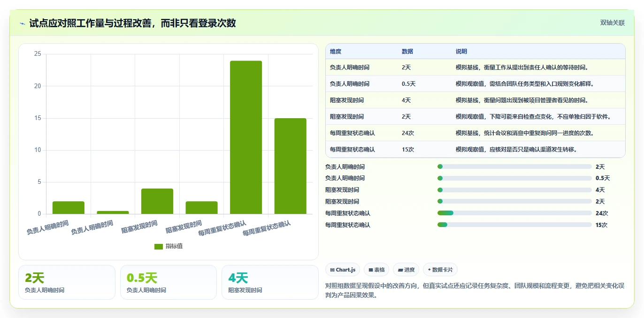Click the y-axis tick label 10

pyautogui.click(x=38, y=150)
